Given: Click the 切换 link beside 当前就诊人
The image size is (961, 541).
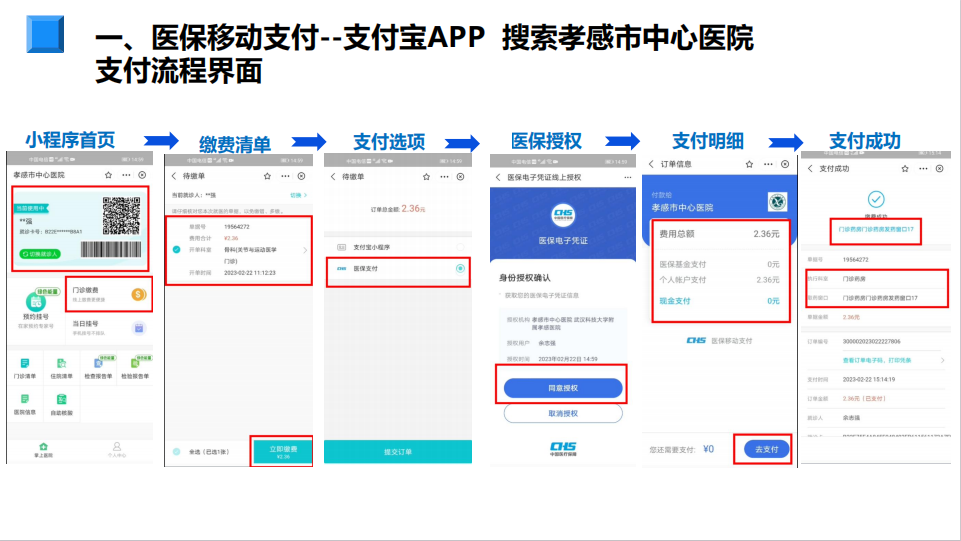Looking at the screenshot, I should (298, 195).
